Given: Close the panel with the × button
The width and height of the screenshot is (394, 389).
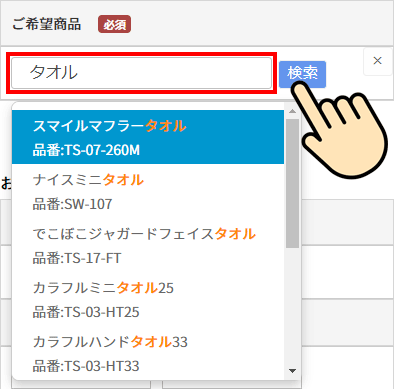Looking at the screenshot, I should [377, 61].
